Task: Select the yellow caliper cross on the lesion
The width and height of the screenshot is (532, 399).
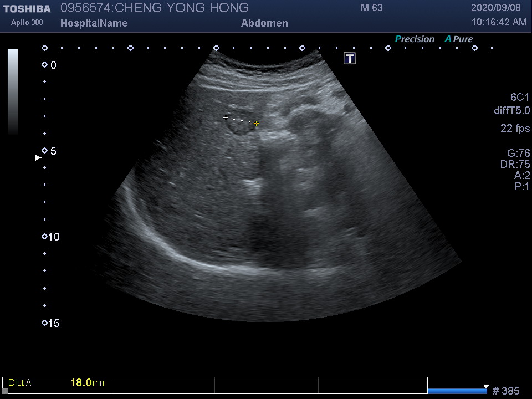Action: (256, 124)
